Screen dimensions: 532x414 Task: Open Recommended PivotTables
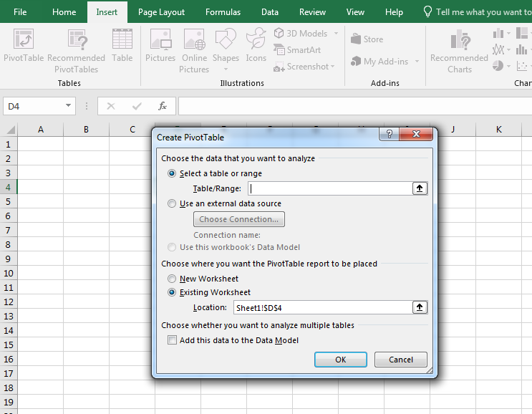pos(77,51)
